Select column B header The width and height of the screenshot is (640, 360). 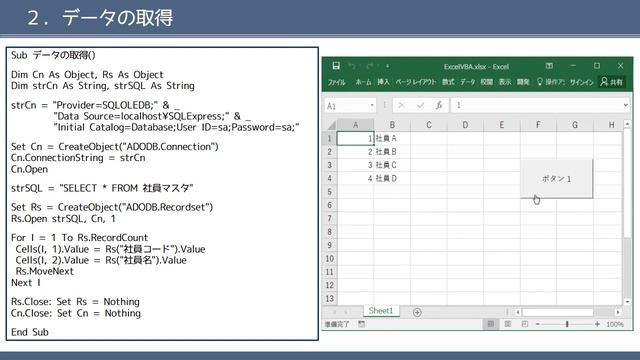click(x=392, y=125)
